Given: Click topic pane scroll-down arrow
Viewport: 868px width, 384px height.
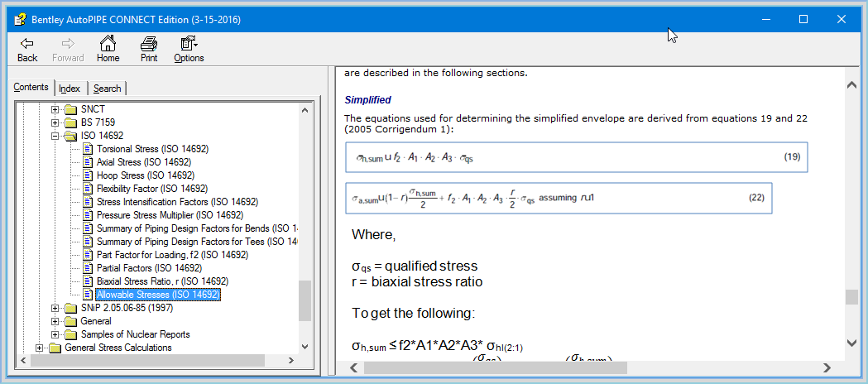Looking at the screenshot, I should click(851, 343).
